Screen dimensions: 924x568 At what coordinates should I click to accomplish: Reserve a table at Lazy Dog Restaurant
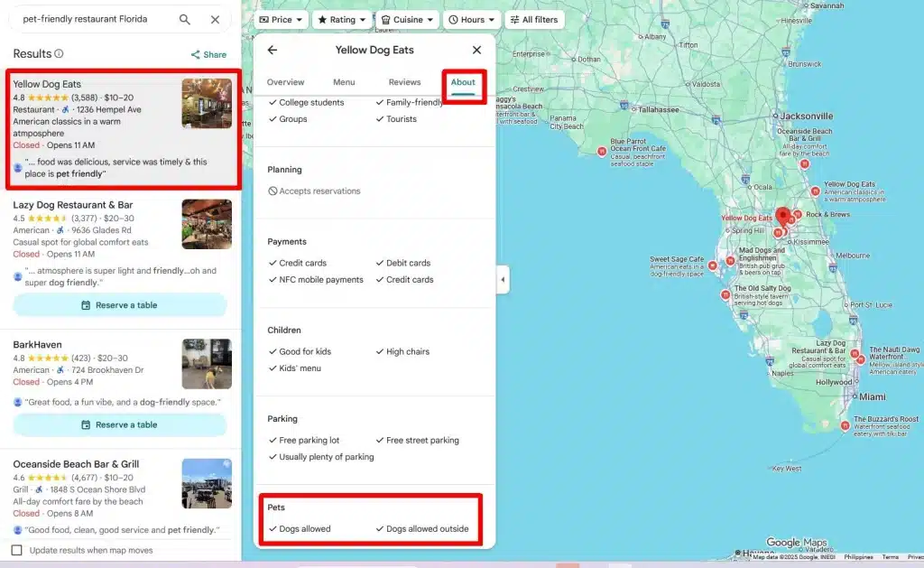(119, 305)
